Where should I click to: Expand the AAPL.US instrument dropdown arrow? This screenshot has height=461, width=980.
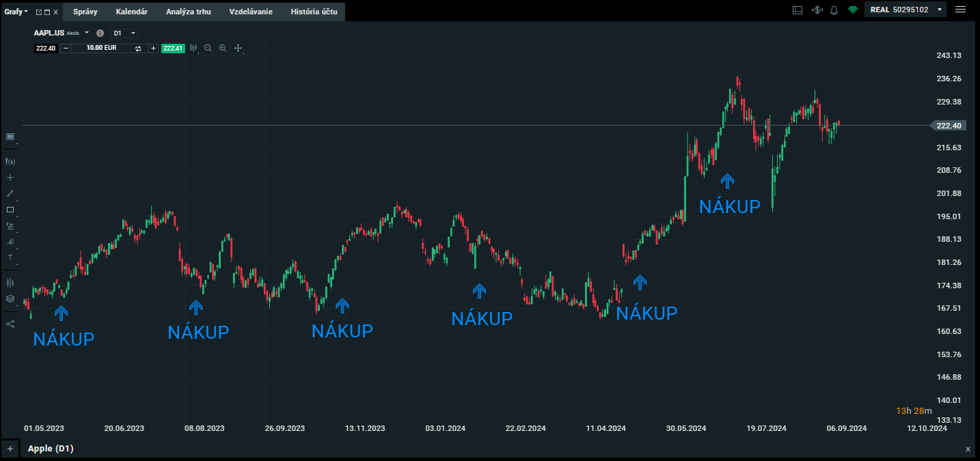87,33
